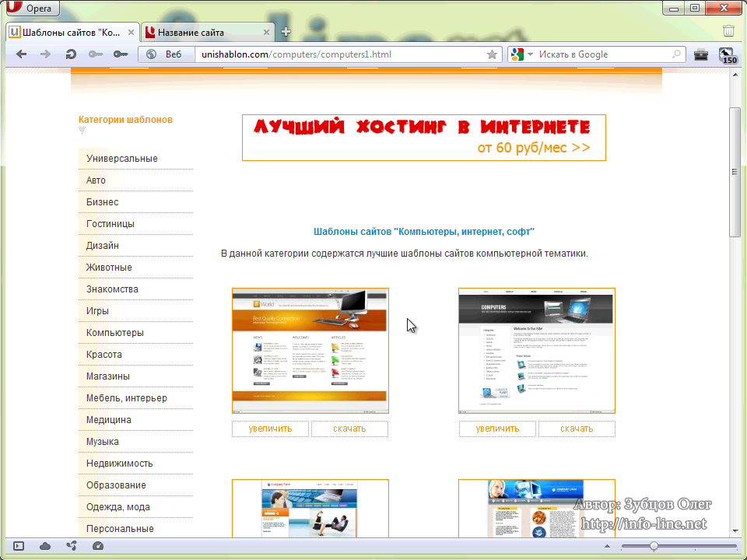Toggle the side panel icon in status bar

click(19, 546)
